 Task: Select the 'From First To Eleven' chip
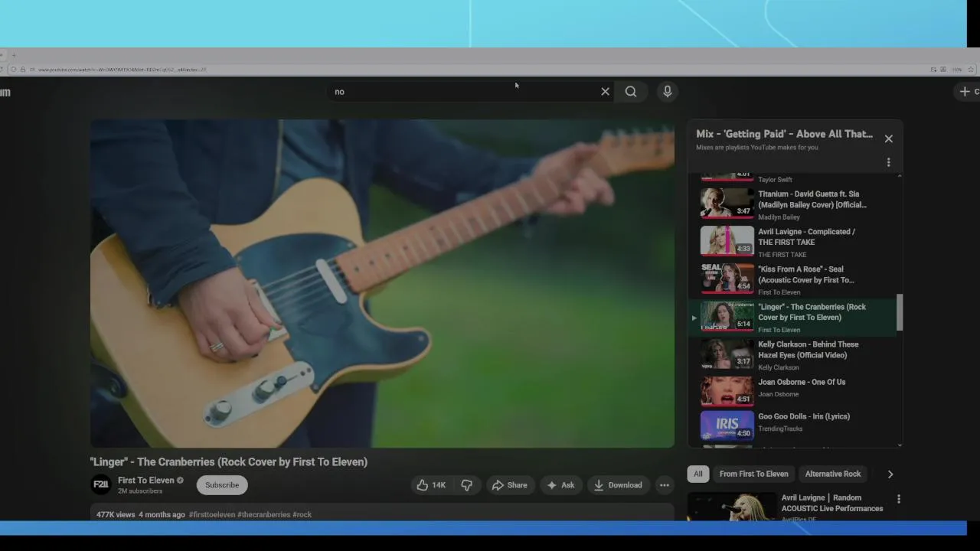(753, 474)
